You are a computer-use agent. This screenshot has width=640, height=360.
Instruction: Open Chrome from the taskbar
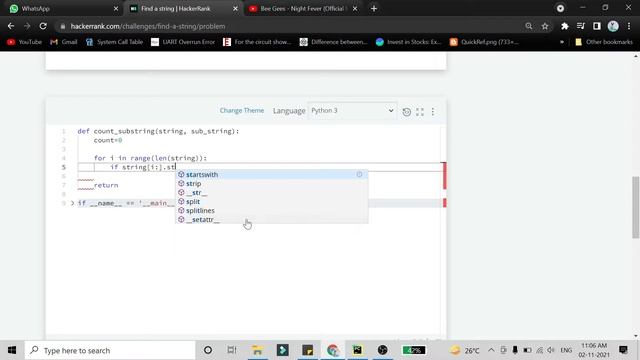[x=333, y=350]
